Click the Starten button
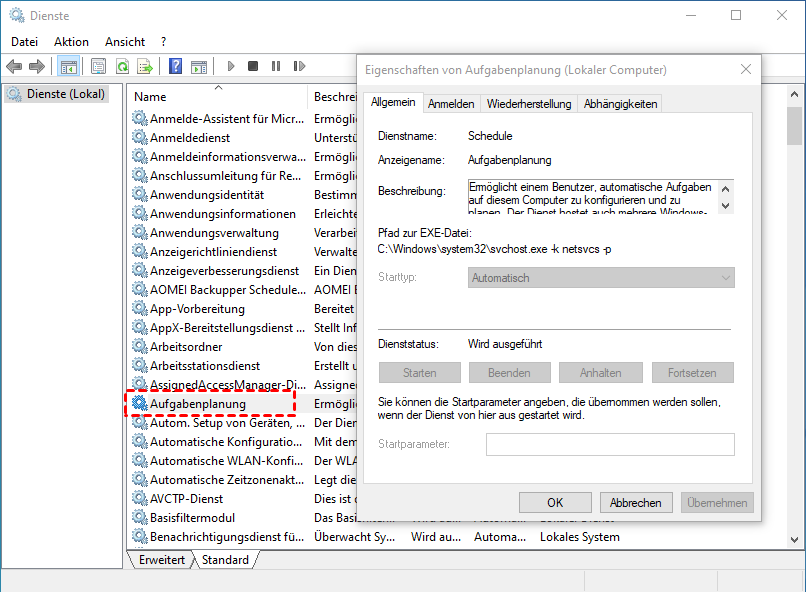 pyautogui.click(x=419, y=373)
